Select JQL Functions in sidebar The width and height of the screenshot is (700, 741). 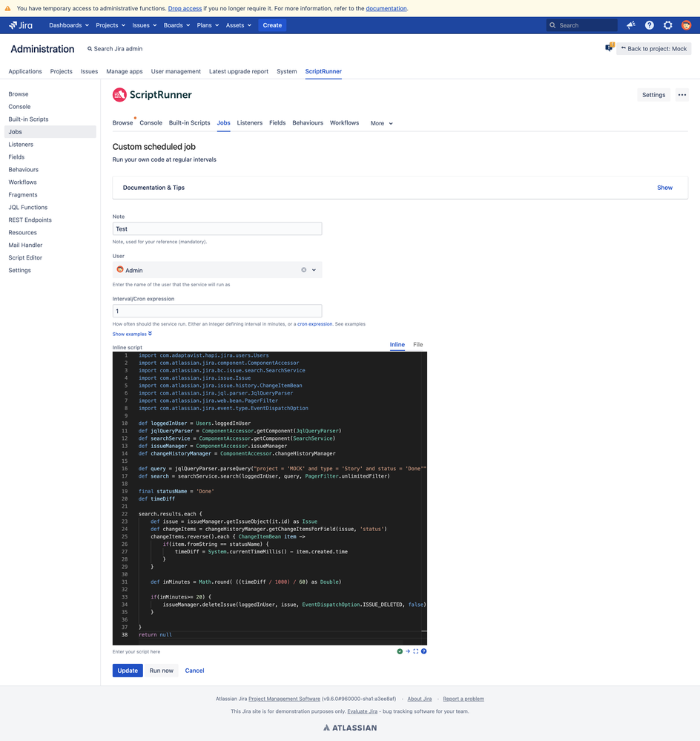pos(28,208)
